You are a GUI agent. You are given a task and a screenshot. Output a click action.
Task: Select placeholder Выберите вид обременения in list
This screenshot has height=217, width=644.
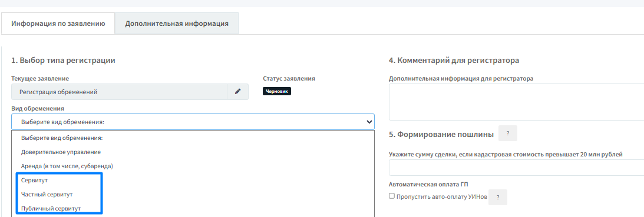(x=193, y=138)
